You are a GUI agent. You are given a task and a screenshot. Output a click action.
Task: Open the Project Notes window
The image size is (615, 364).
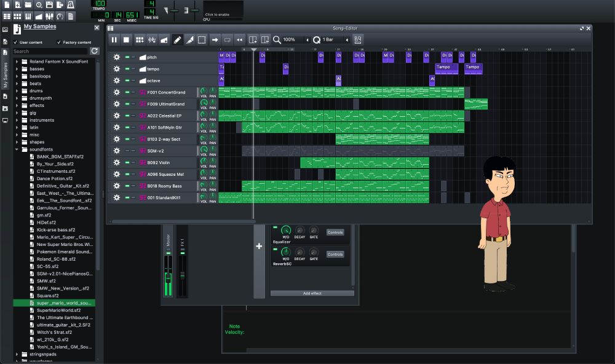(71, 16)
